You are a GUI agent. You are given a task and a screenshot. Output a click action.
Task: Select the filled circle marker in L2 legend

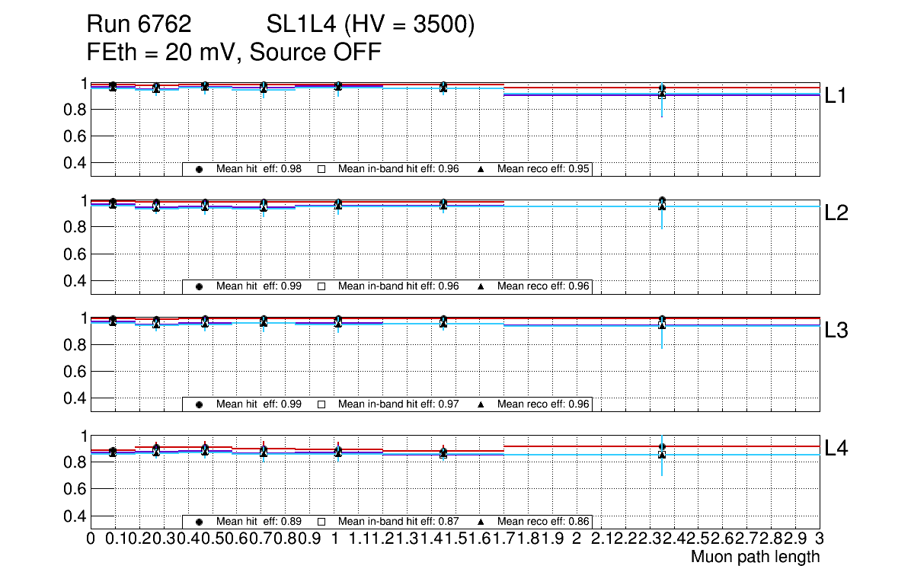click(199, 286)
